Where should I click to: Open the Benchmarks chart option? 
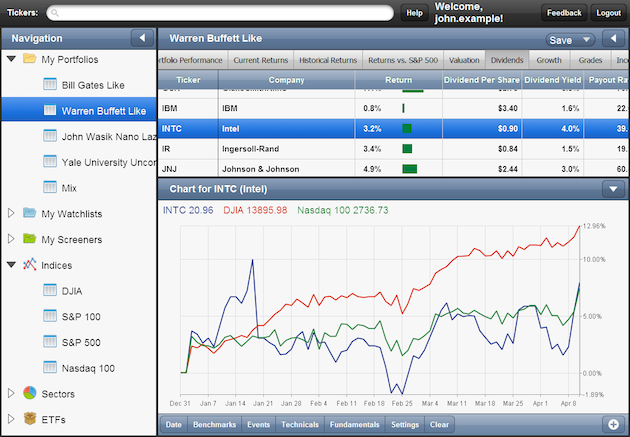coord(214,425)
